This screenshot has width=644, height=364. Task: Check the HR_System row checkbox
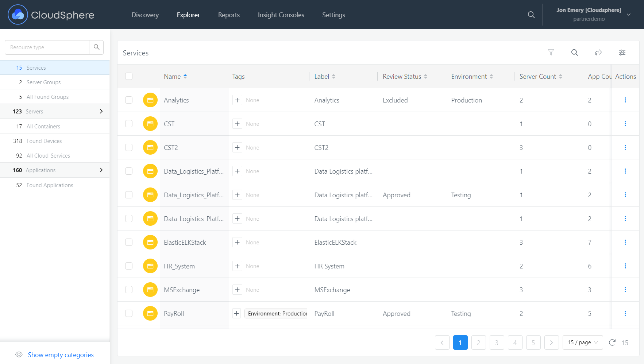[129, 266]
